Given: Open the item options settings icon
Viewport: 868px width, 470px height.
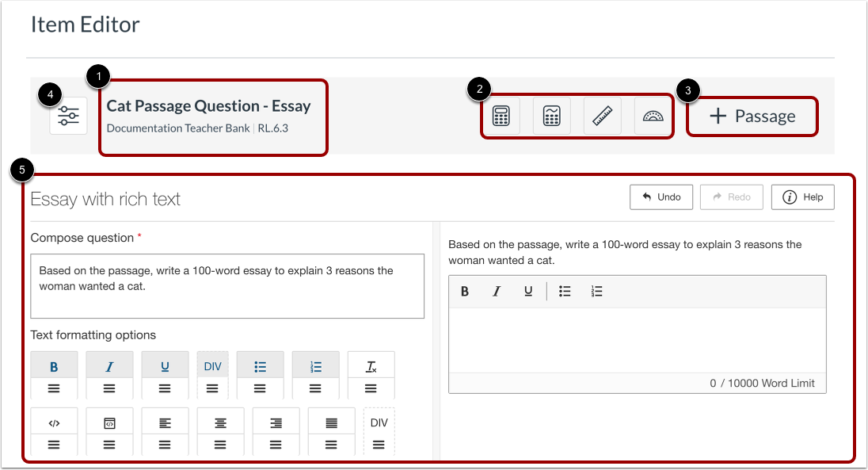Looking at the screenshot, I should 68,115.
